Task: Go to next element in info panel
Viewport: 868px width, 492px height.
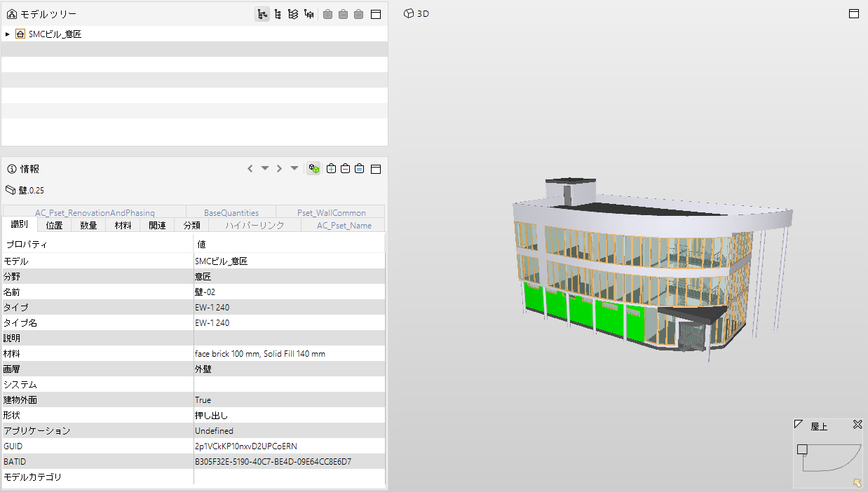Action: pos(279,169)
